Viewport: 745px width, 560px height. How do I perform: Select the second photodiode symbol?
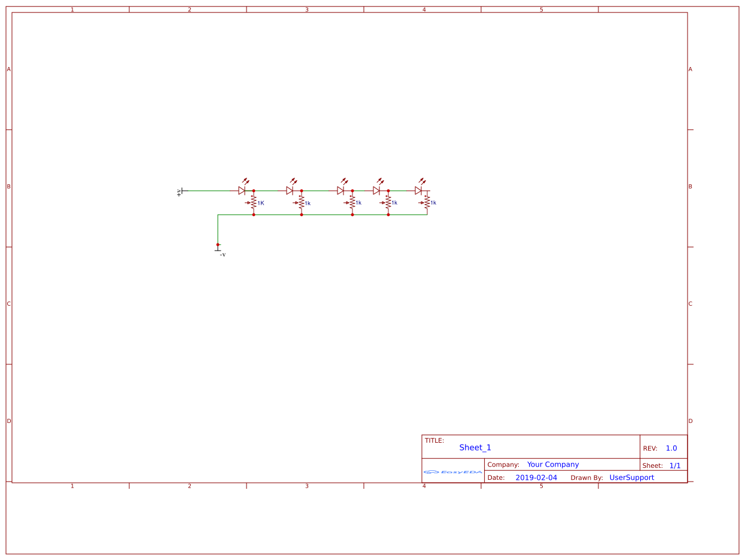click(289, 190)
